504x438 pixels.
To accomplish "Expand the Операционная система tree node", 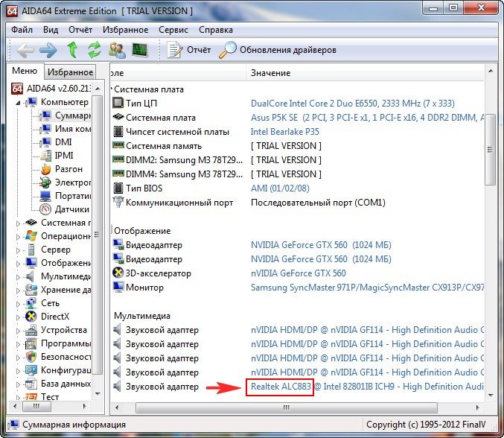I will (18, 237).
